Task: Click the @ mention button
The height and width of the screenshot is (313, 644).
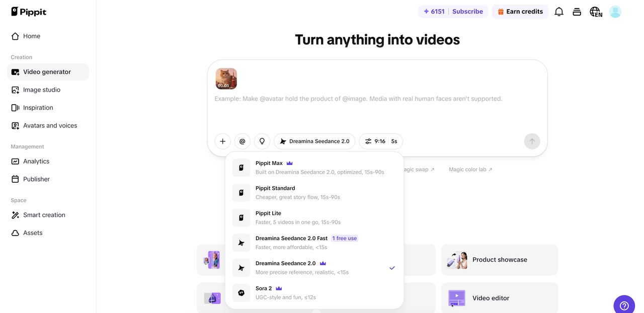Action: point(243,141)
